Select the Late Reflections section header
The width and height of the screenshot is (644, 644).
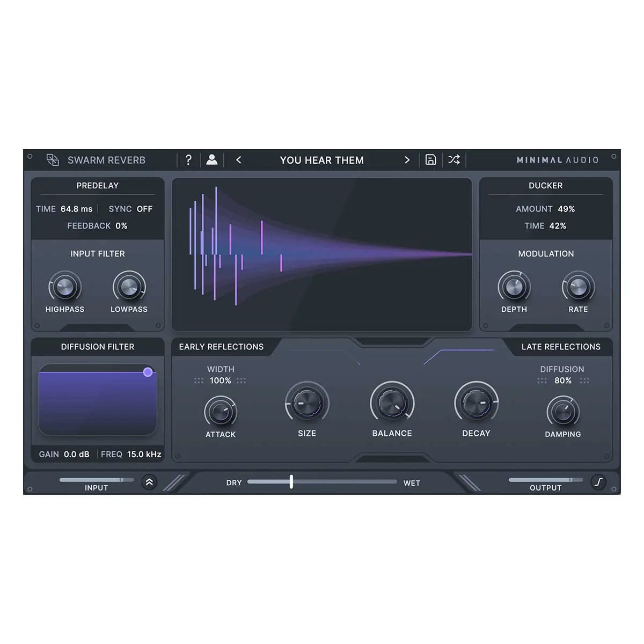[561, 347]
